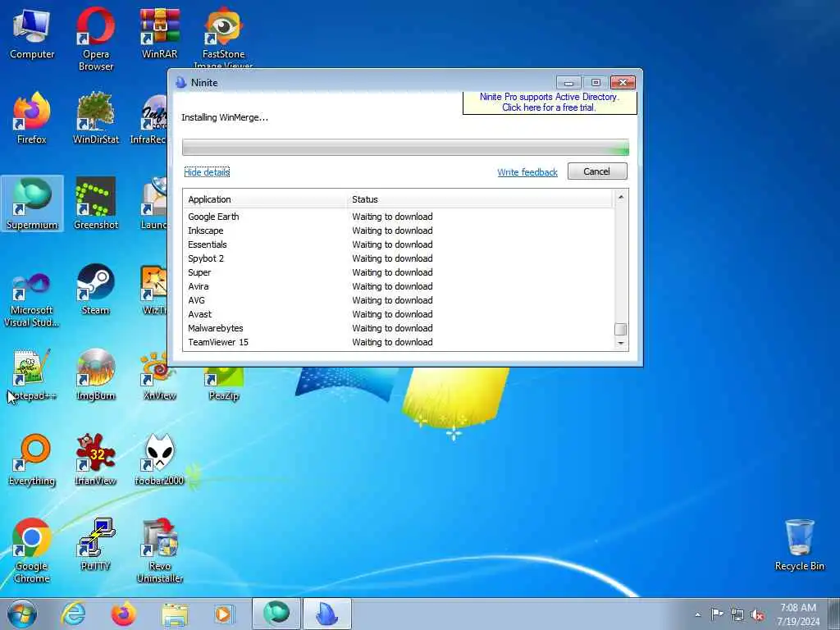
Task: Open the Opera Browser desktop shortcut
Action: pos(95,39)
